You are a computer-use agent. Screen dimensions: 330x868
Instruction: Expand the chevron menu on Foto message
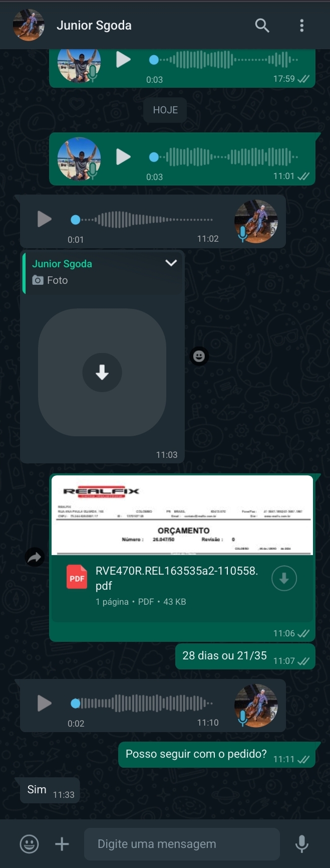(x=171, y=263)
